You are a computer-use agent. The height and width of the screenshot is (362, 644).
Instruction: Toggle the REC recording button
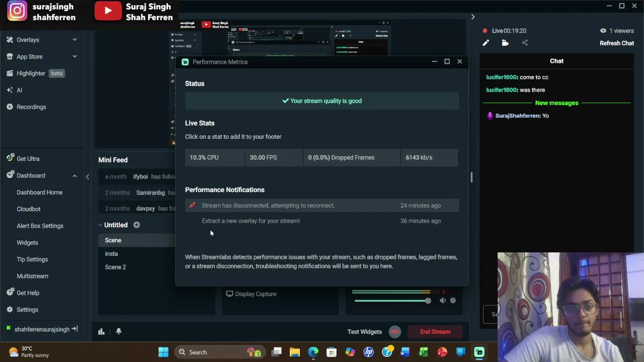[x=395, y=332]
